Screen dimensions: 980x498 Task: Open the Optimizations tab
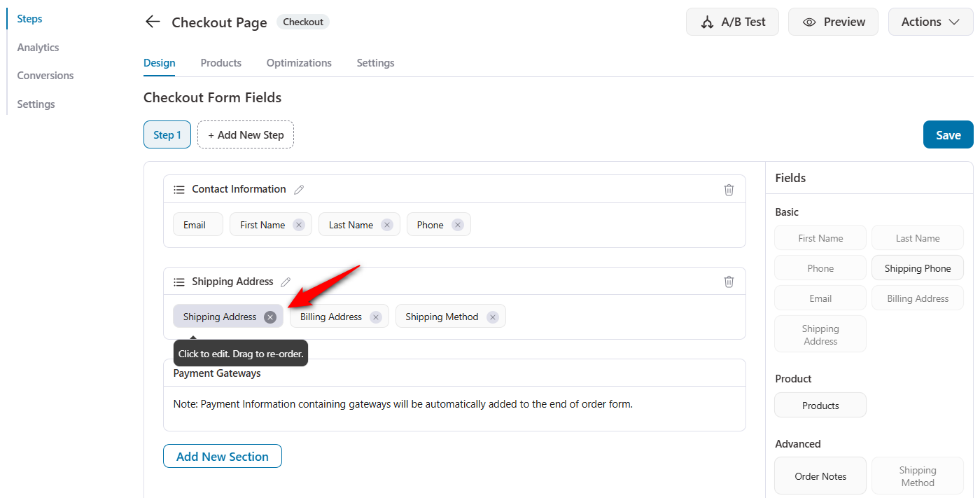(298, 63)
